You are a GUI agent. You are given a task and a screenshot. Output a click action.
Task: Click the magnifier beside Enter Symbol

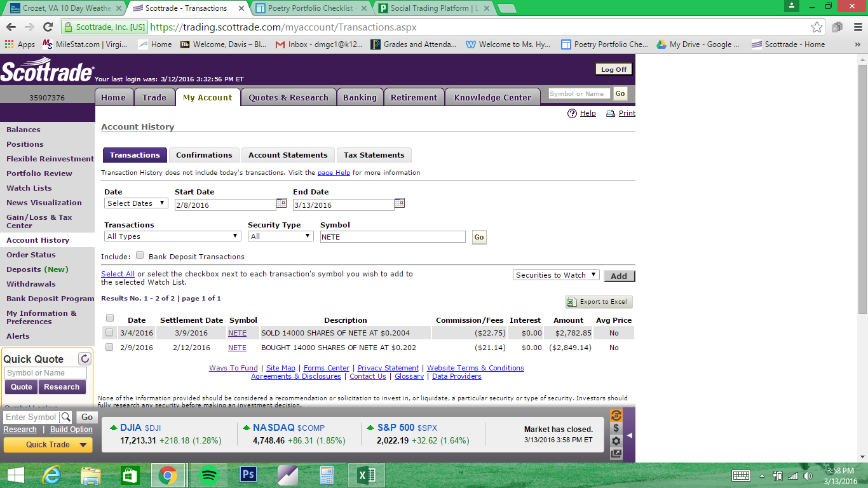(66, 417)
